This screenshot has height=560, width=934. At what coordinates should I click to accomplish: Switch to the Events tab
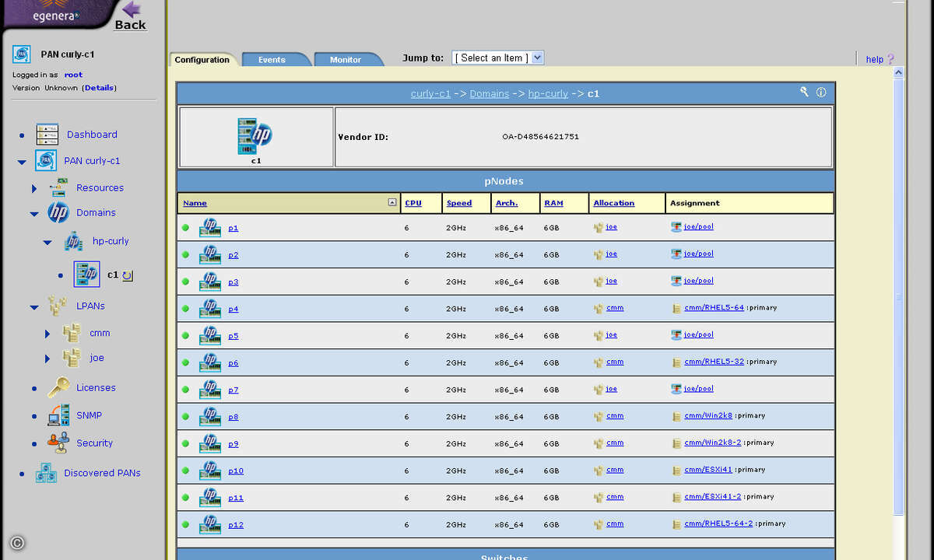[x=272, y=60]
